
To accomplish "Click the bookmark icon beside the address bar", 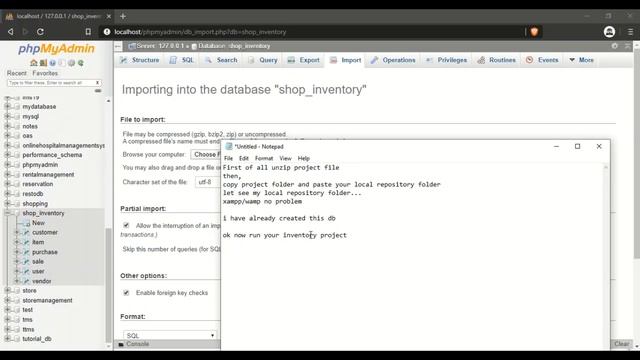I will (88, 32).
